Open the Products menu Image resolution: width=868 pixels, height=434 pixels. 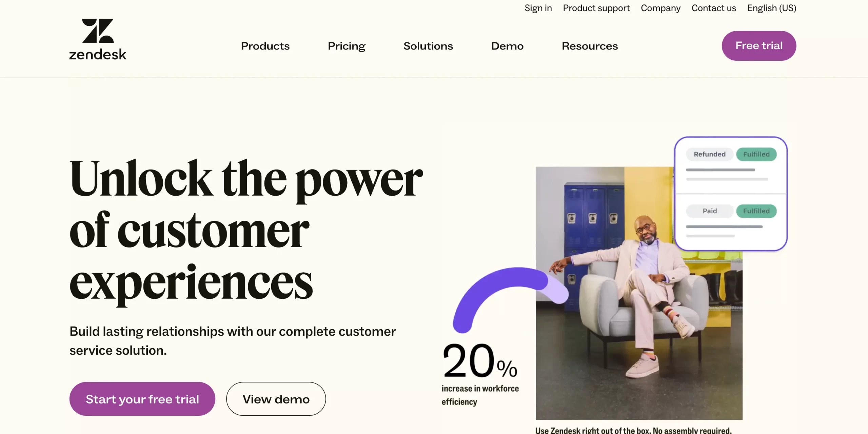[265, 46]
